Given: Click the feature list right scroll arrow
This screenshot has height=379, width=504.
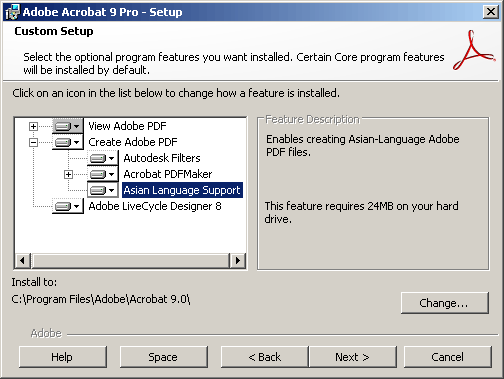Looking at the screenshot, I should (237, 260).
